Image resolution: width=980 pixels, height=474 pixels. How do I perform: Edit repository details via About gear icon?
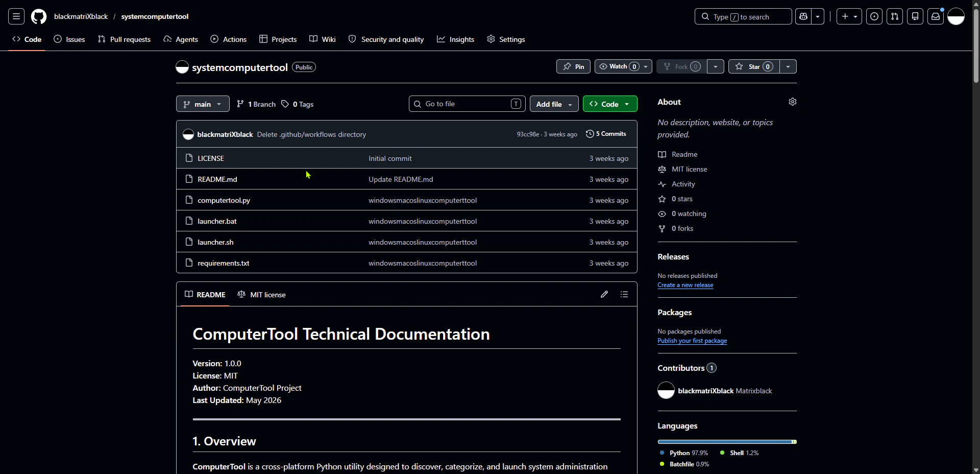pyautogui.click(x=793, y=102)
